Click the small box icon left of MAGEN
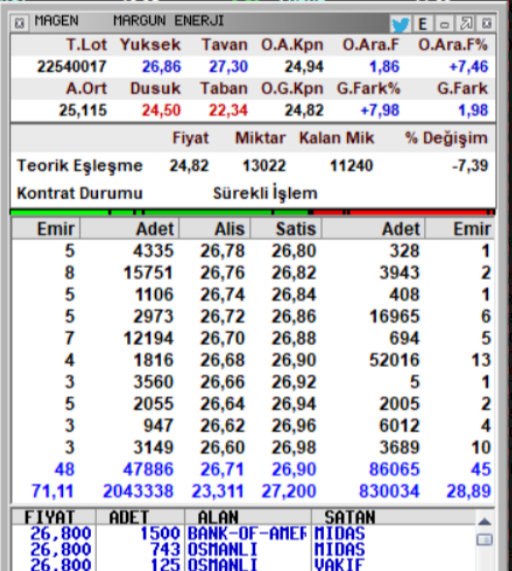The image size is (512, 571). point(19,23)
